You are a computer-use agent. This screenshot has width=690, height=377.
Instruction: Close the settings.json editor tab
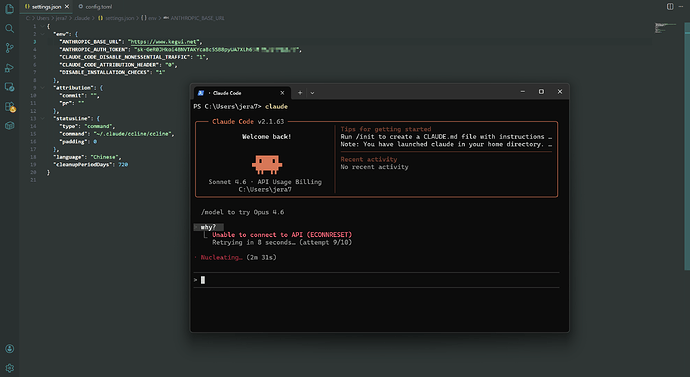point(67,7)
